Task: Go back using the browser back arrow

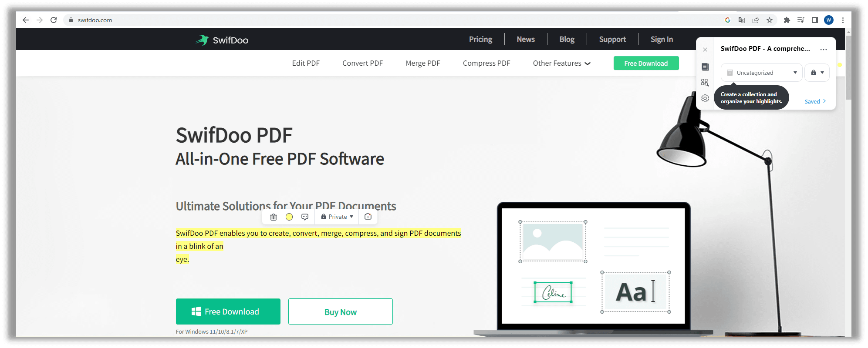Action: coord(26,20)
